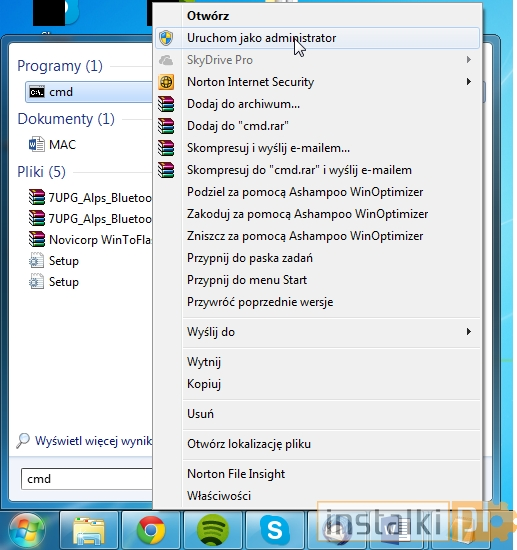Launch Google Chrome from the taskbar
Screen dimensions: 517x550
coord(151,530)
